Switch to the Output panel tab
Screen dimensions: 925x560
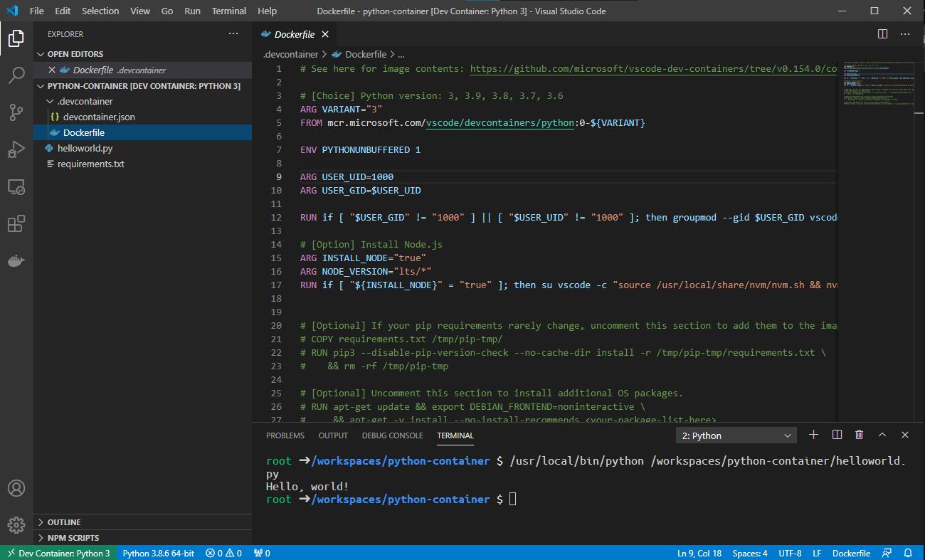pos(333,435)
